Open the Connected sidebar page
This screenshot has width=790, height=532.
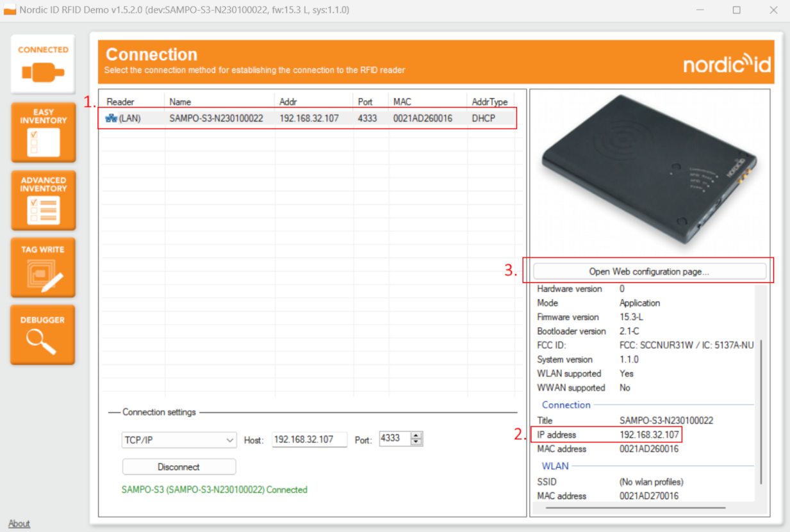(43, 64)
